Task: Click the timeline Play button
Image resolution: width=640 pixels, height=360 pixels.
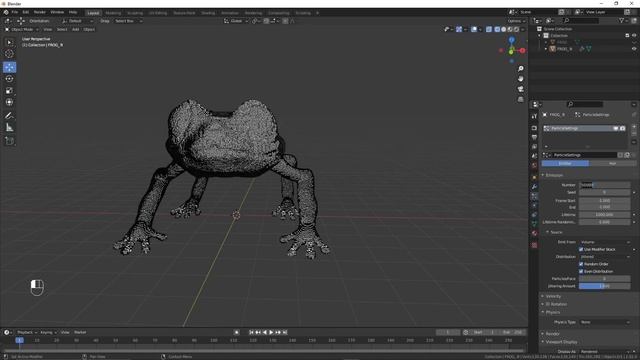Action: 271,332
